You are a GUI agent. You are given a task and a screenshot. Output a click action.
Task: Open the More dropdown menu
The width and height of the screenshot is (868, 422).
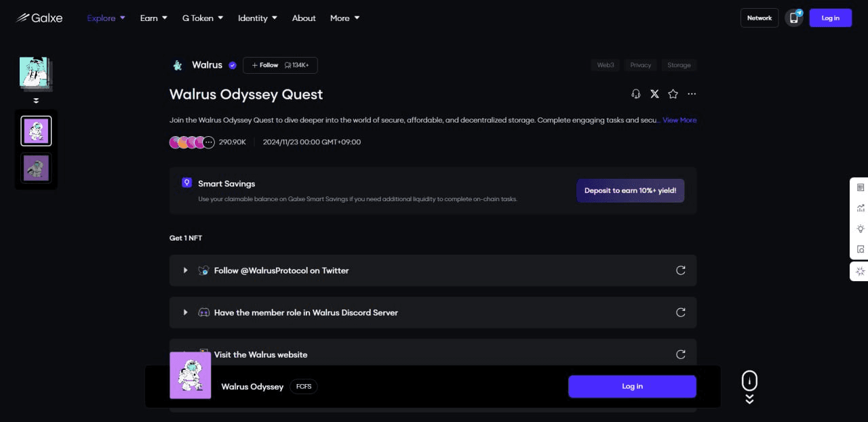[345, 18]
